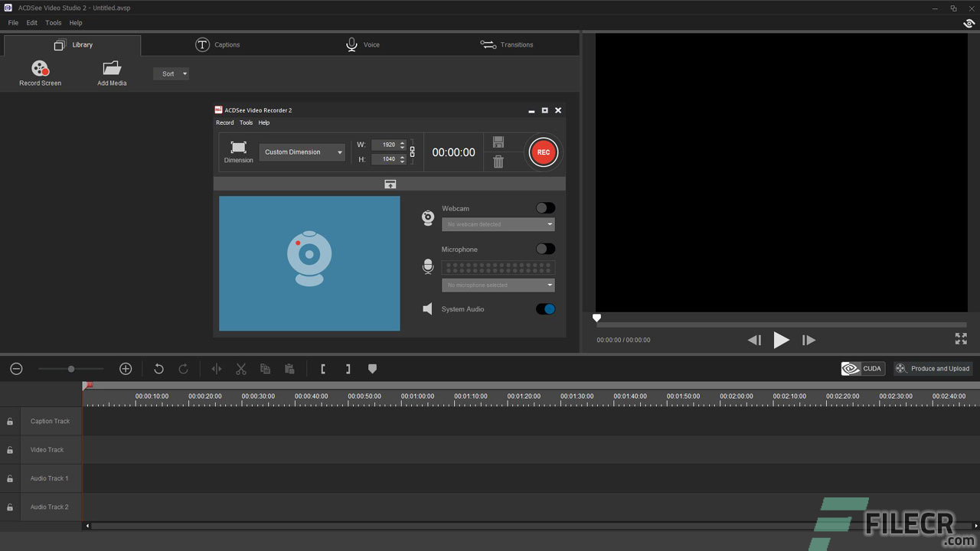Viewport: 980px width, 551px height.
Task: Open main window Help menu
Action: 76,23
